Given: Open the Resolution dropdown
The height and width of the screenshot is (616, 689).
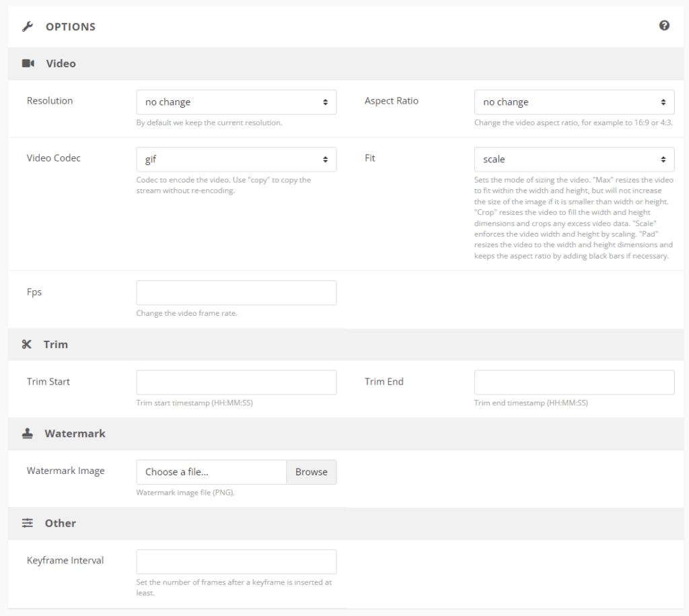Looking at the screenshot, I should (x=236, y=102).
